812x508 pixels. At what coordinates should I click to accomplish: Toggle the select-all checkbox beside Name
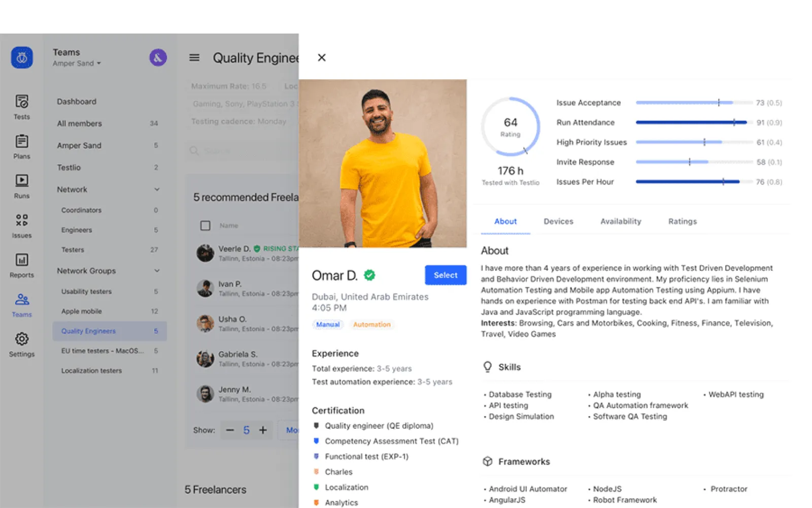pos(205,226)
